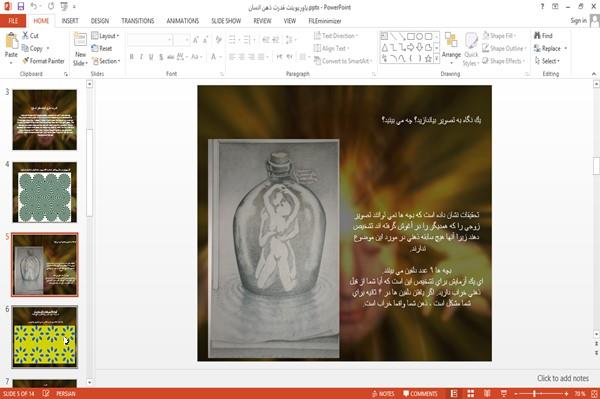Switch to the REVIEW tab

pyautogui.click(x=262, y=21)
